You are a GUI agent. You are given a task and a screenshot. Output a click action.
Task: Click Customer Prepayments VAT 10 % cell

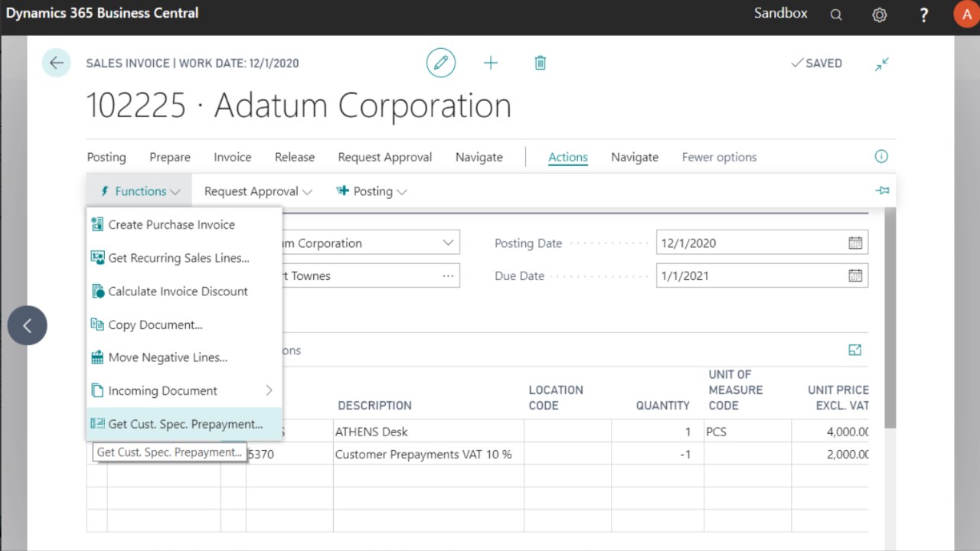429,454
